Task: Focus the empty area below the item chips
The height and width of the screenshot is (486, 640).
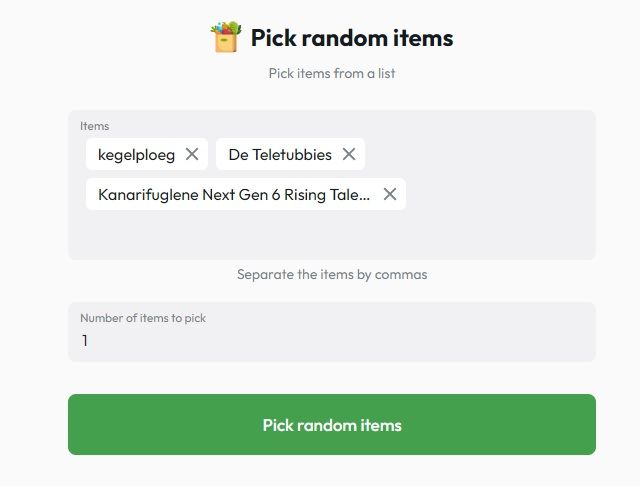Action: pyautogui.click(x=332, y=235)
